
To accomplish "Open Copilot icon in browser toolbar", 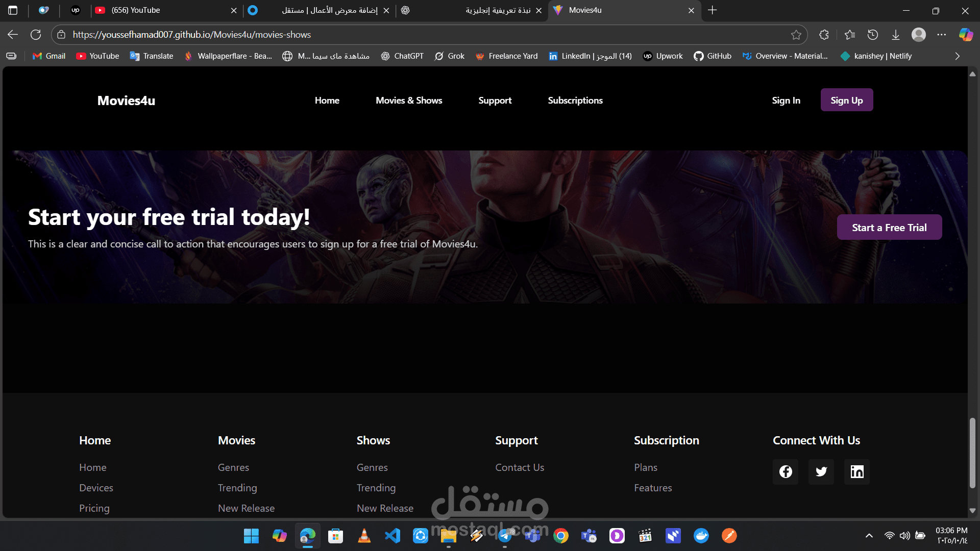I will [966, 35].
